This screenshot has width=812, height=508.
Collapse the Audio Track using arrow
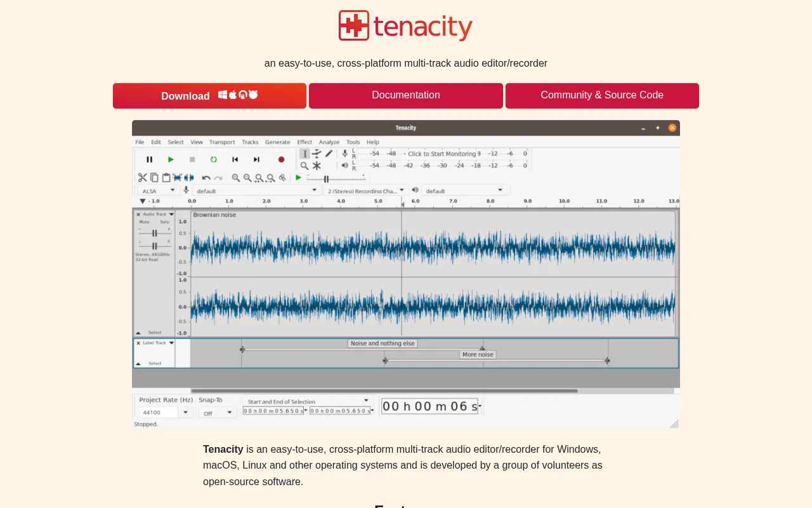point(138,333)
